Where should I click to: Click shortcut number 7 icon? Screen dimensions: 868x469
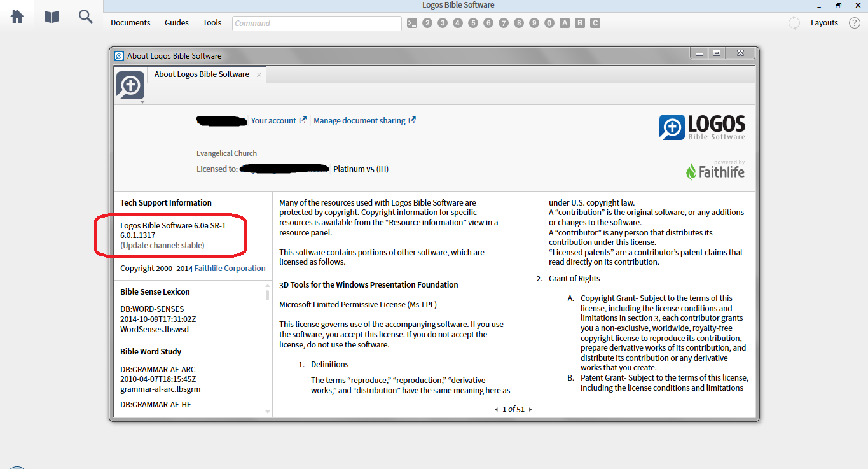[x=504, y=23]
